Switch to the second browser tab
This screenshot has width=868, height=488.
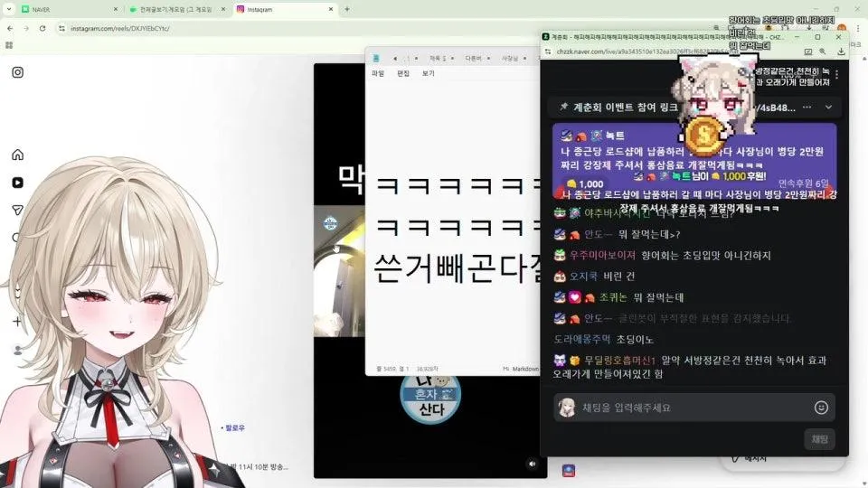(177, 9)
